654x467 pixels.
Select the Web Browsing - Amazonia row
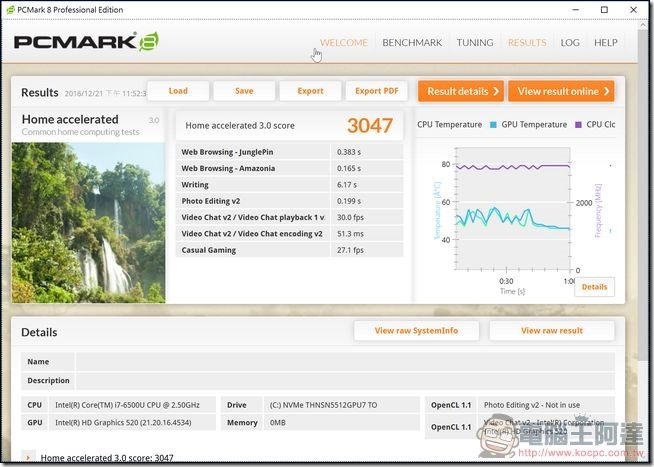289,168
